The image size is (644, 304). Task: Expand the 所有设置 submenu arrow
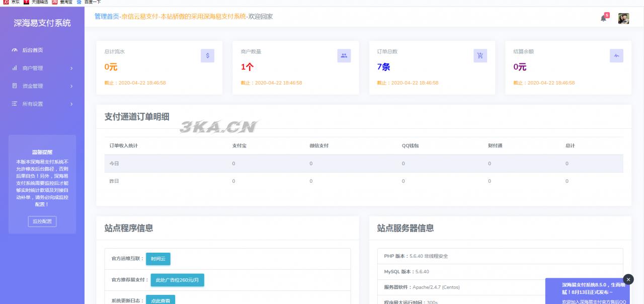tap(71, 104)
